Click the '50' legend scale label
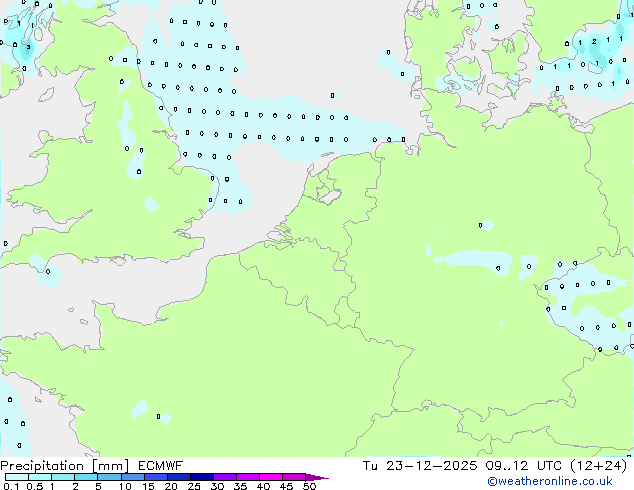 (309, 486)
